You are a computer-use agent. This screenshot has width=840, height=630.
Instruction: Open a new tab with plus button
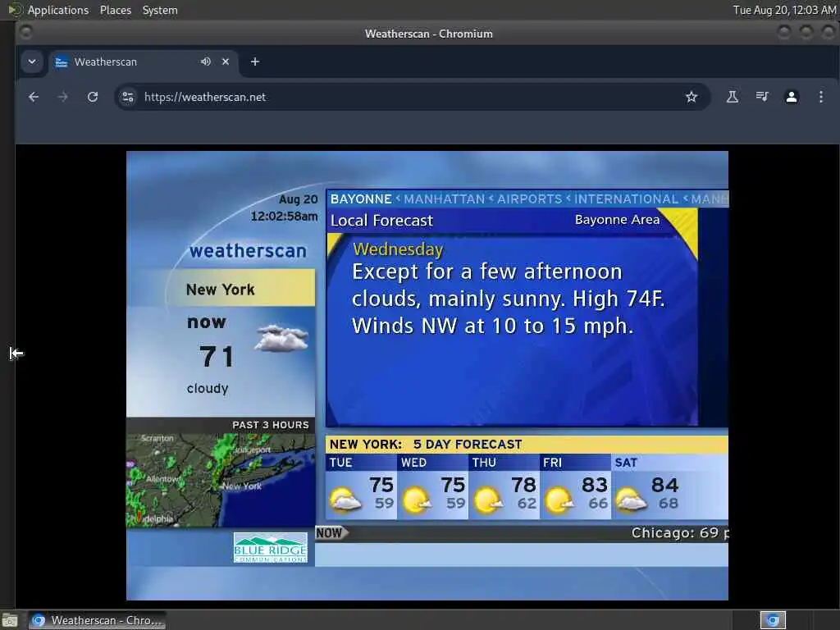tap(255, 62)
